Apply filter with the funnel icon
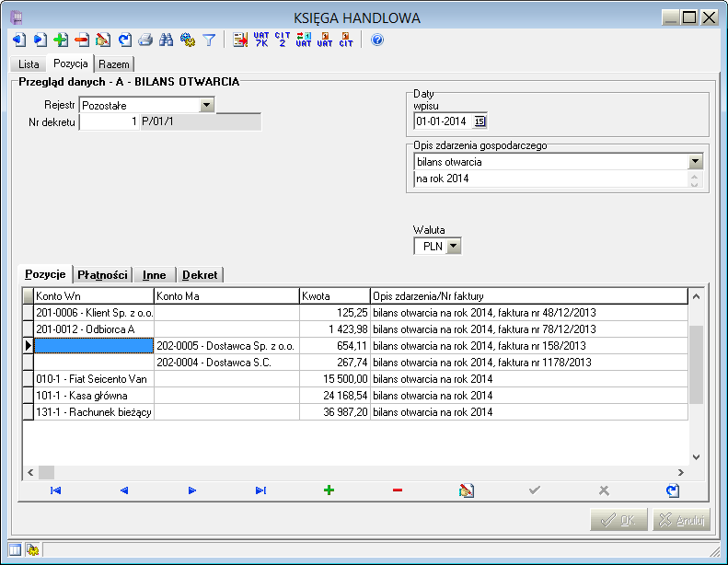This screenshot has height=565, width=728. point(209,40)
